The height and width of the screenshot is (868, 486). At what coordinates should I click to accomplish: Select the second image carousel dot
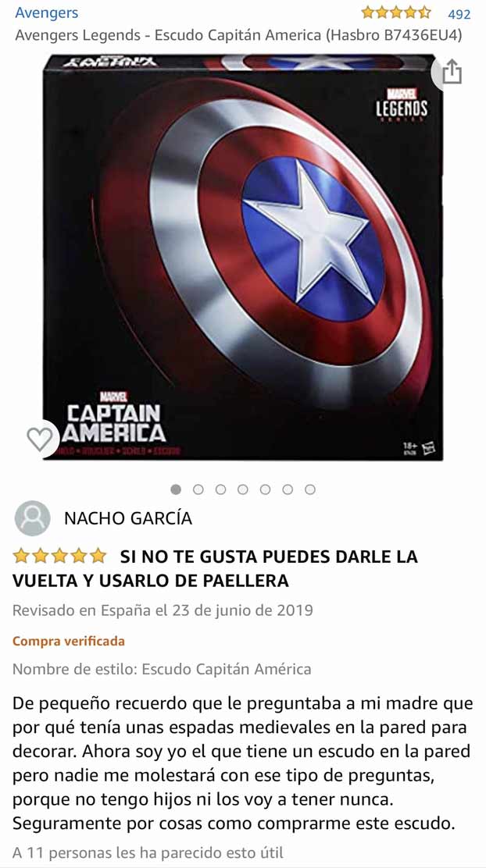point(198,489)
